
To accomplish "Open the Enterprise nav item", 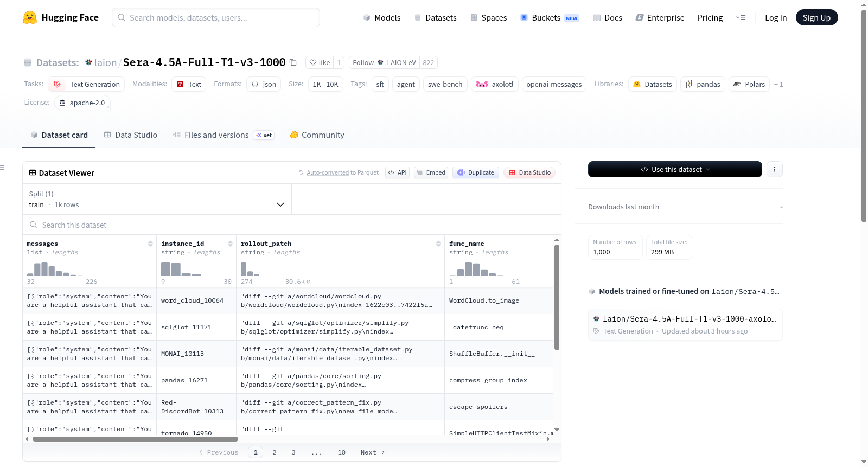I will click(x=660, y=17).
